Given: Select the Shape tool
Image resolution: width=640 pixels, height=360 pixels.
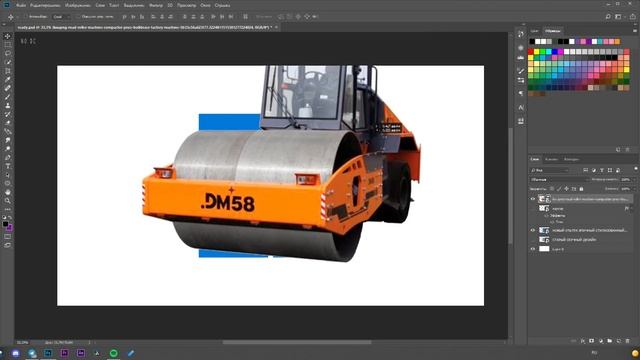Looking at the screenshot, I should (x=7, y=183).
